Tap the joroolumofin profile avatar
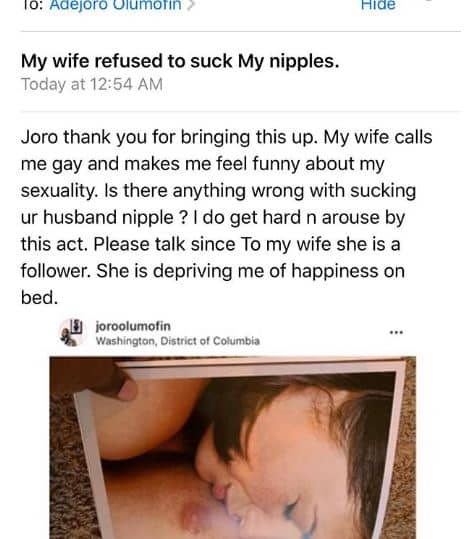471x539 pixels. pyautogui.click(x=72, y=332)
